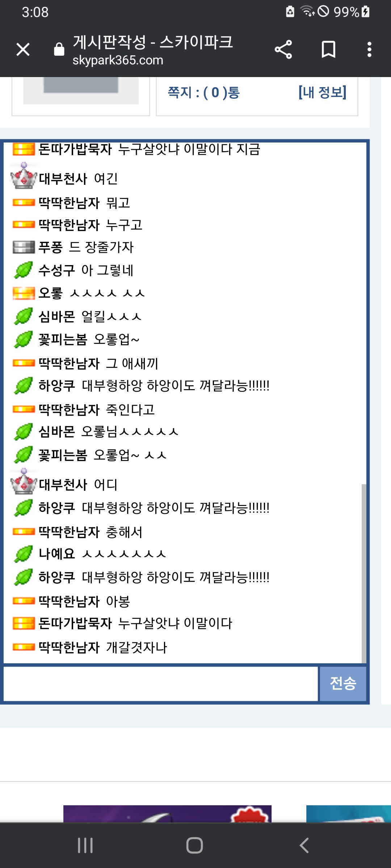Click the gray rank badge beside 푸퐁
This screenshot has height=868, width=391.
click(x=24, y=247)
